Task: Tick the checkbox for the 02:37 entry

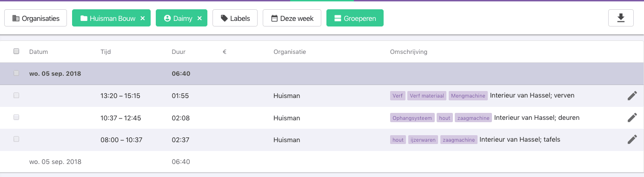Action: pos(16,139)
